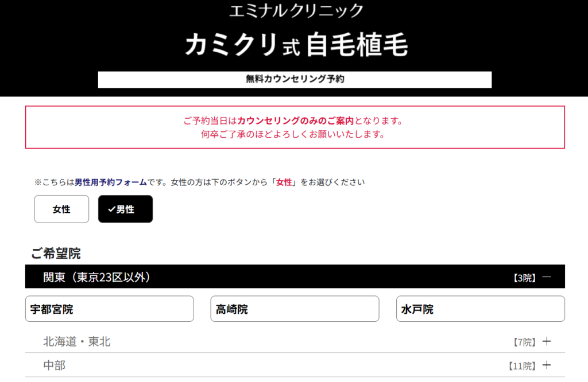The width and height of the screenshot is (588, 382).
Task: Click the エミナルクリニック header text
Action: click(x=296, y=10)
